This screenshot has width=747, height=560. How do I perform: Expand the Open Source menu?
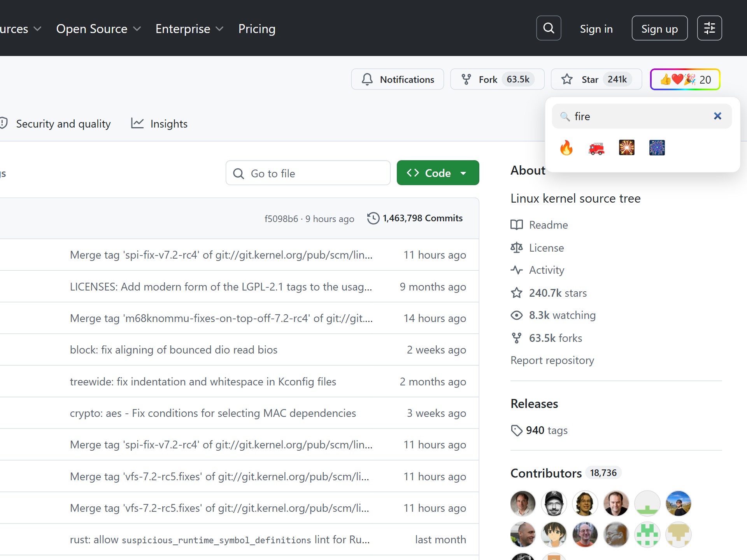pyautogui.click(x=98, y=29)
